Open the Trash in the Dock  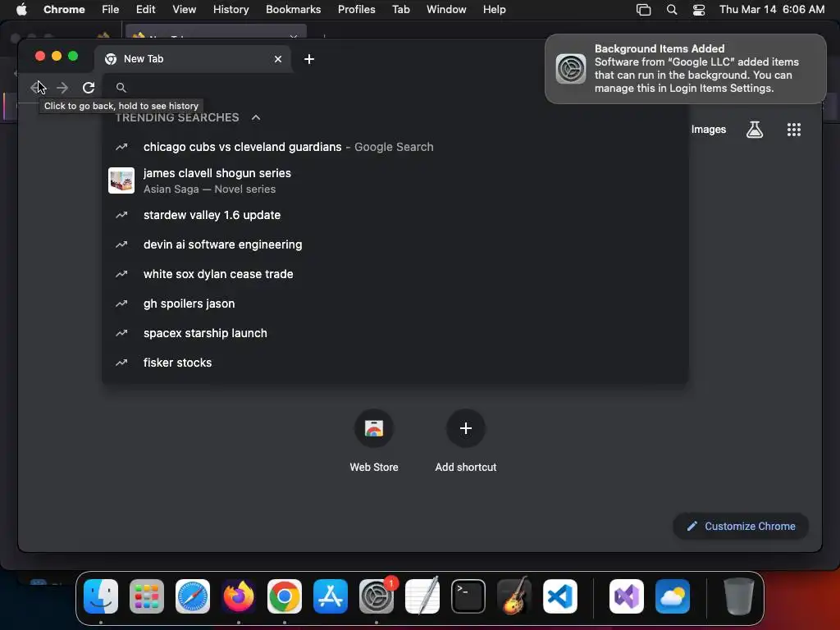point(739,596)
